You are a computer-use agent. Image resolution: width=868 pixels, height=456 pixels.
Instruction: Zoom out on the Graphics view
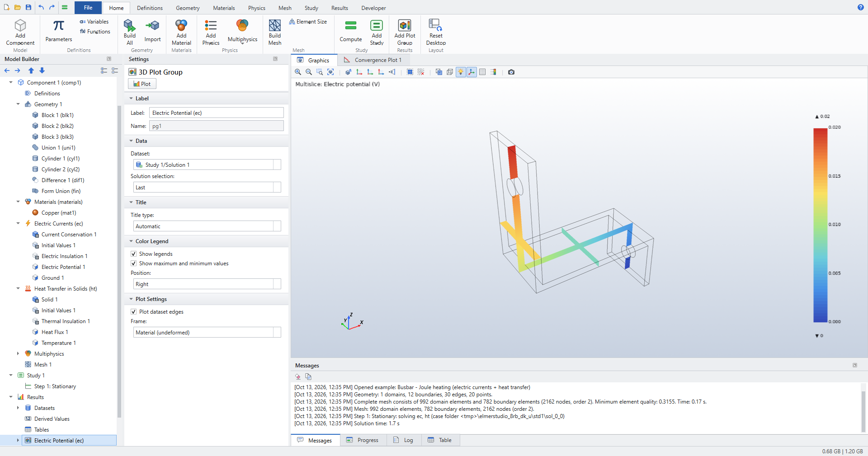[309, 72]
